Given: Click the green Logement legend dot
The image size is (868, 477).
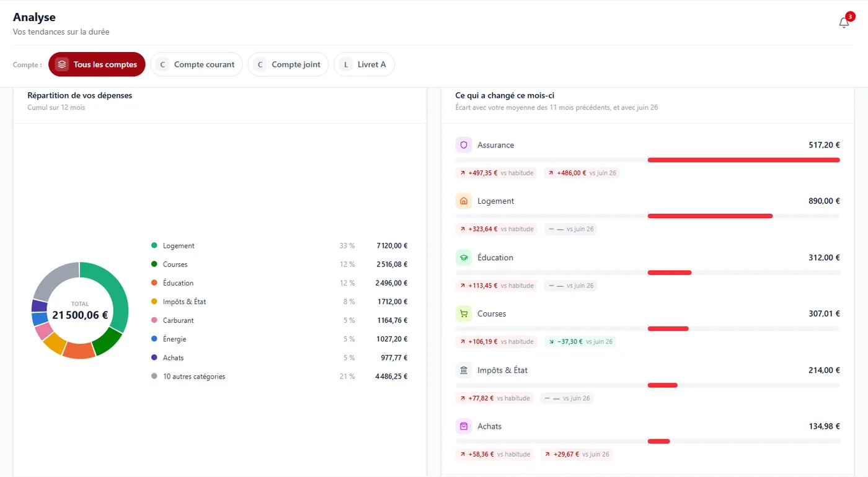Looking at the screenshot, I should tap(154, 246).
